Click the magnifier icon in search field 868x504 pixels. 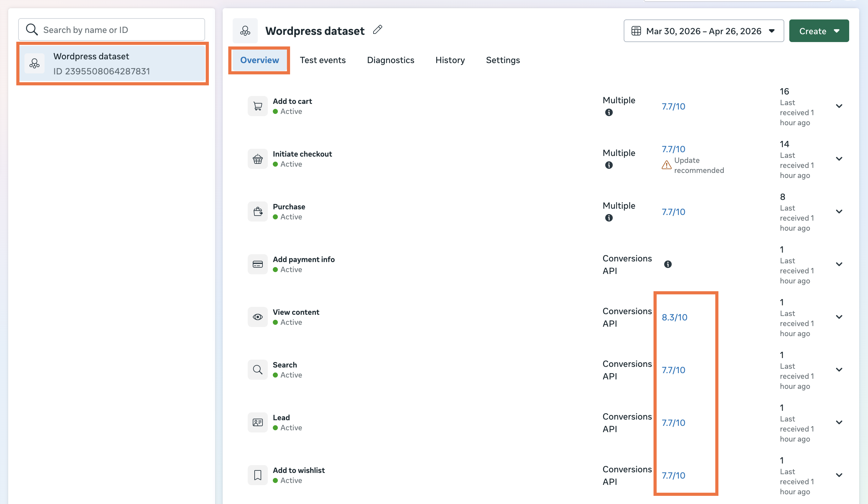(x=32, y=29)
